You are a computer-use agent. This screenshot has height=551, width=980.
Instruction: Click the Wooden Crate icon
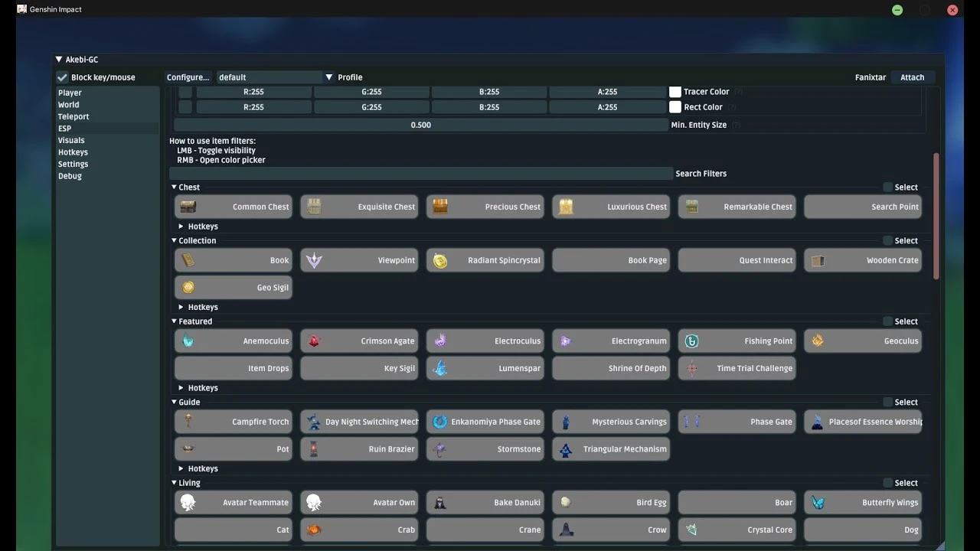tap(818, 260)
